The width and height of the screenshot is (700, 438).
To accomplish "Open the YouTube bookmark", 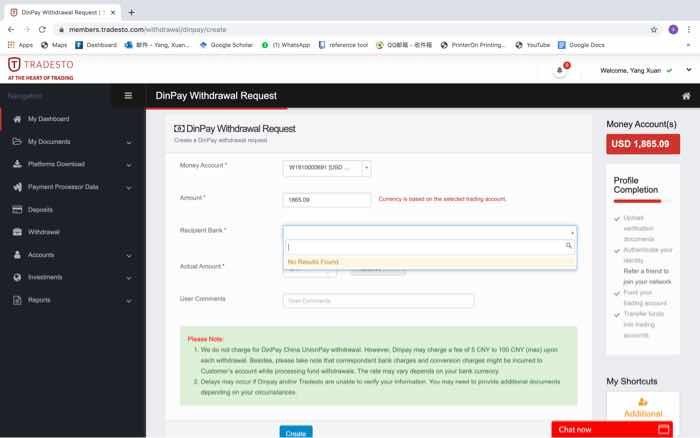I will click(x=533, y=45).
